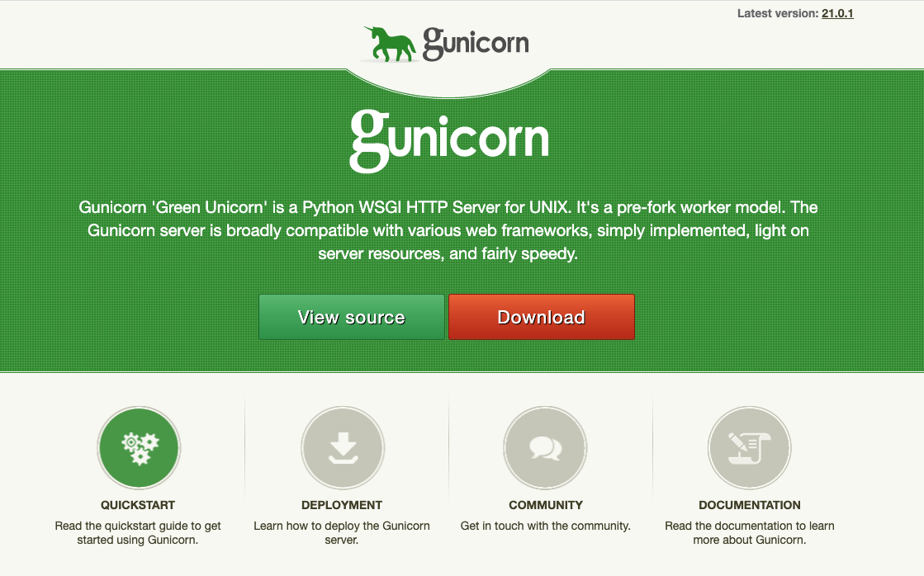Click the QUICKSTART heading

(x=138, y=504)
